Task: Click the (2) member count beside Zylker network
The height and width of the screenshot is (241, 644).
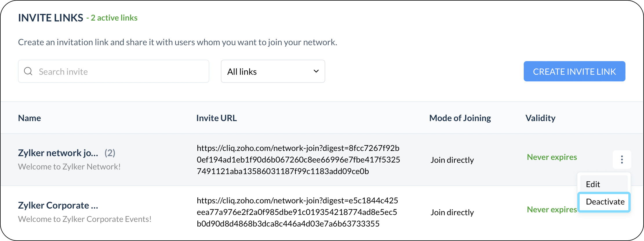Action: click(x=110, y=153)
